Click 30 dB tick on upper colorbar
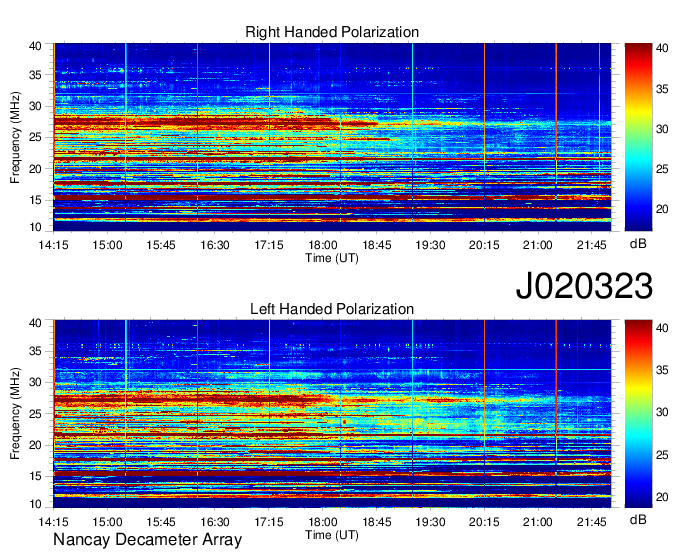680x552 pixels. (662, 129)
